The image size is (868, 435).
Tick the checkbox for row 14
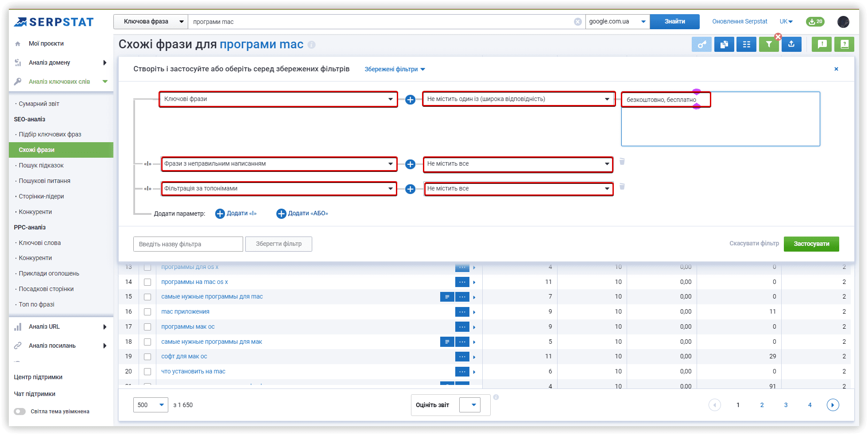[147, 282]
